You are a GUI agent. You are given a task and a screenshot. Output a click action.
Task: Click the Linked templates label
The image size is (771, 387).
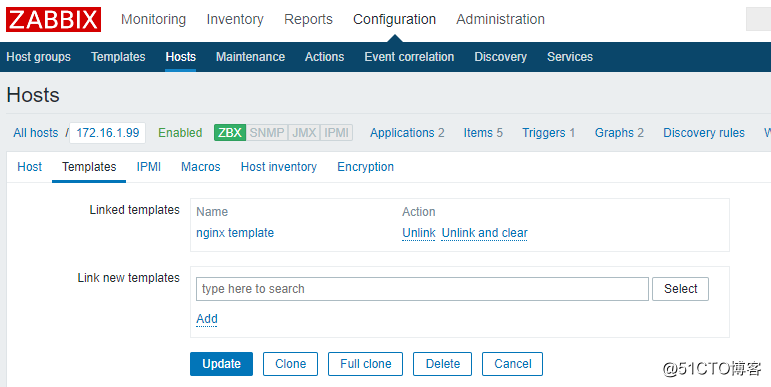[x=134, y=210]
